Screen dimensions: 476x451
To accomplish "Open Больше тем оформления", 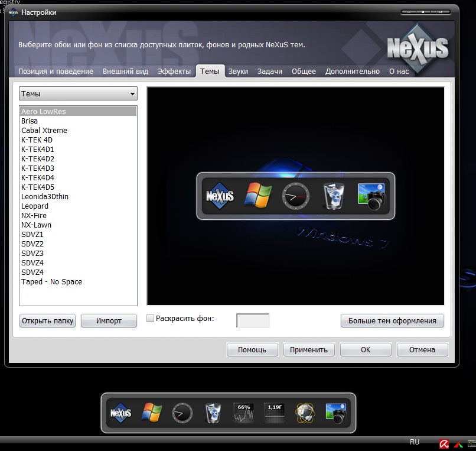I will 392,320.
